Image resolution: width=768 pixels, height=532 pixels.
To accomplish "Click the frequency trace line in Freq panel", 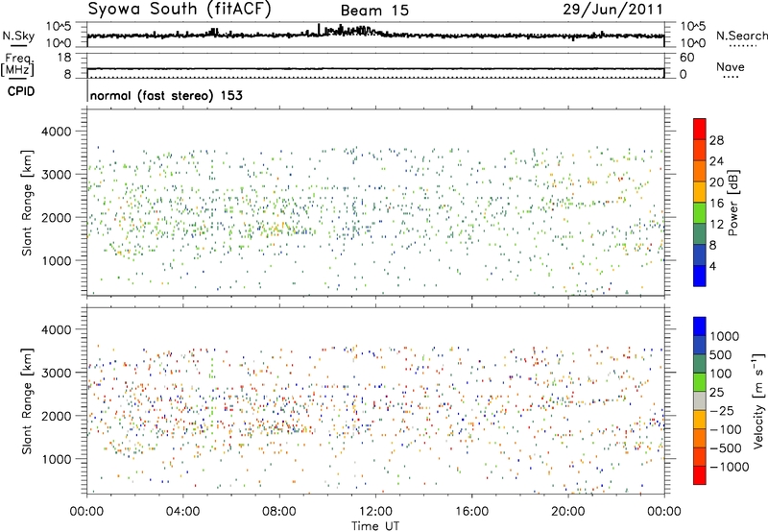I will pos(375,69).
